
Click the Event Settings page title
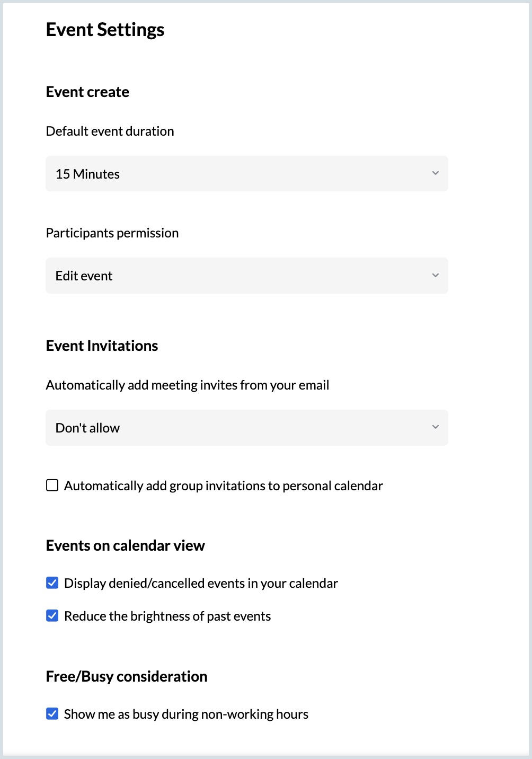(x=105, y=30)
